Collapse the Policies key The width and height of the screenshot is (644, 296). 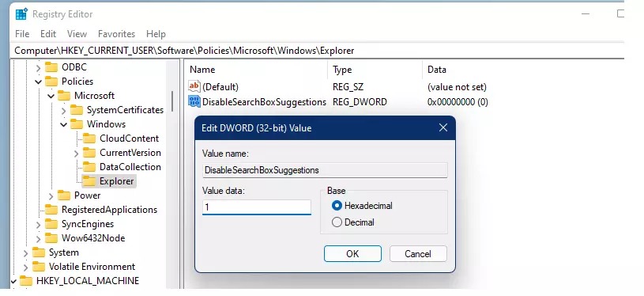point(38,82)
